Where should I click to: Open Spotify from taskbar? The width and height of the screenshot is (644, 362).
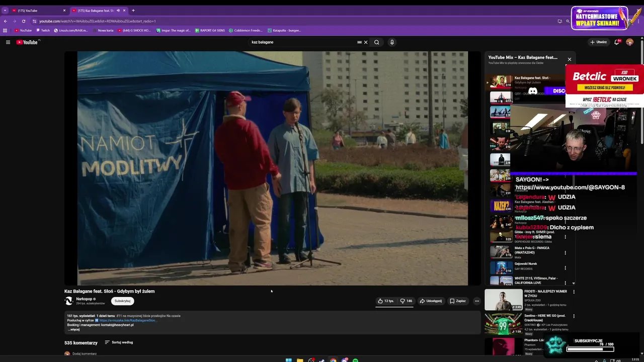355,360
